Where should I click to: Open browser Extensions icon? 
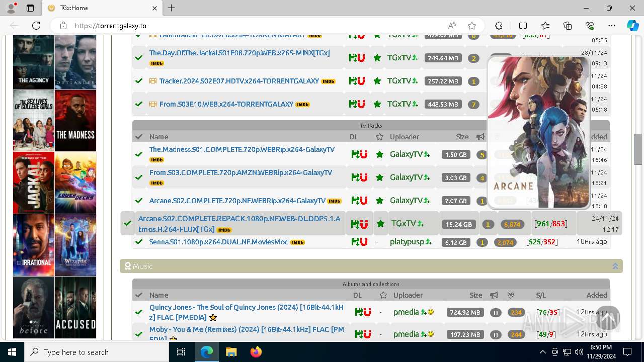499,26
